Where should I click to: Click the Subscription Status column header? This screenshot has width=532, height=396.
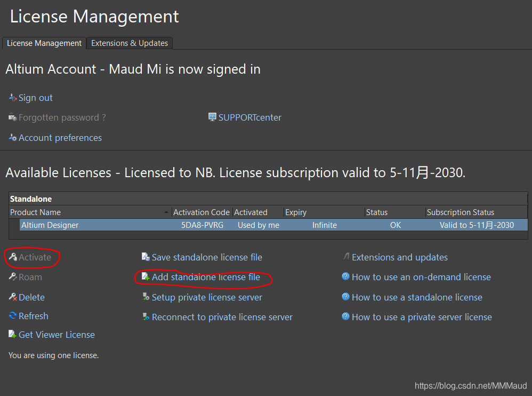[x=461, y=212]
